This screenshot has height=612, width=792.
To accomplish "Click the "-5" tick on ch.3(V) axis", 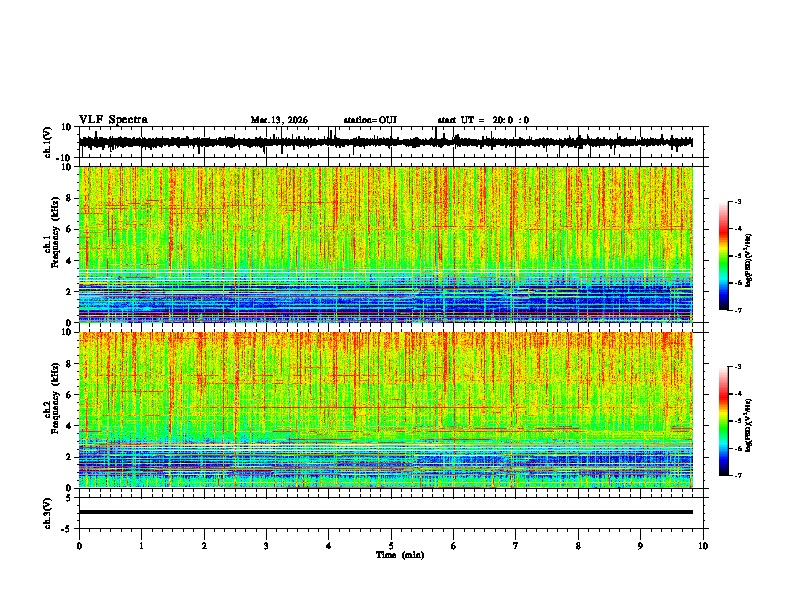I will 67,528.
